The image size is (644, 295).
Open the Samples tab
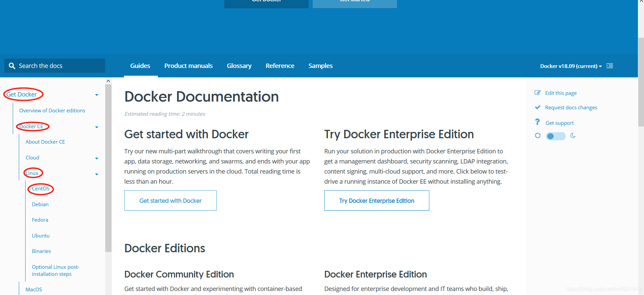tap(320, 66)
